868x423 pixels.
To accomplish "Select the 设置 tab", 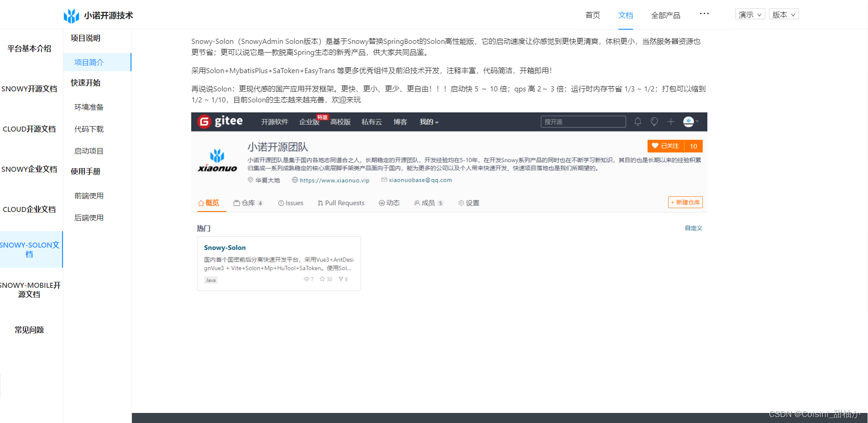I will point(469,203).
